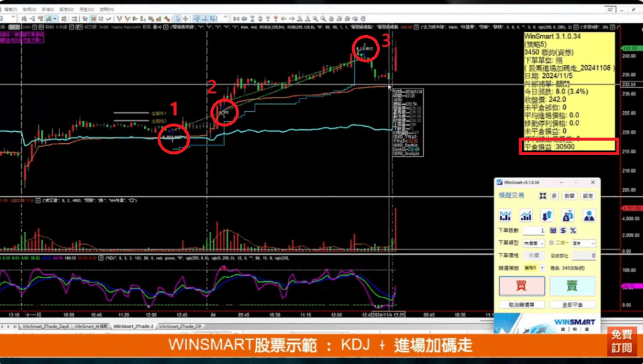The width and height of the screenshot is (643, 364).
Task: Click the 取消掛價單 cancel orders button
Action: click(522, 305)
